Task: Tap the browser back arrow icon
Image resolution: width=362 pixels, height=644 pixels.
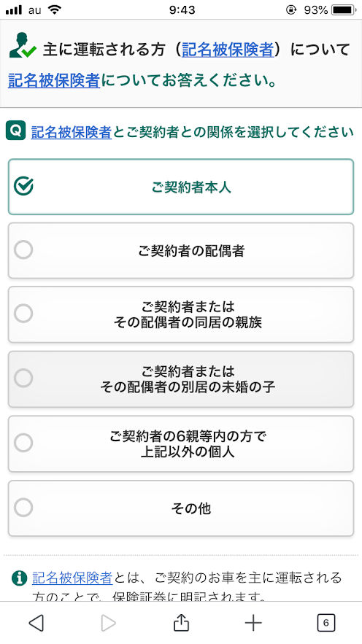Action: pos(36,623)
